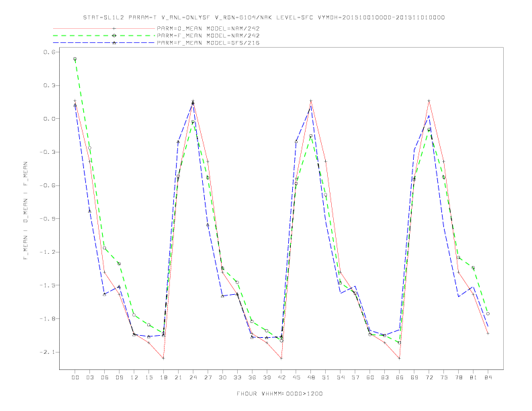
Task: Click x-axis hour label 45
Action: pyautogui.click(x=296, y=377)
